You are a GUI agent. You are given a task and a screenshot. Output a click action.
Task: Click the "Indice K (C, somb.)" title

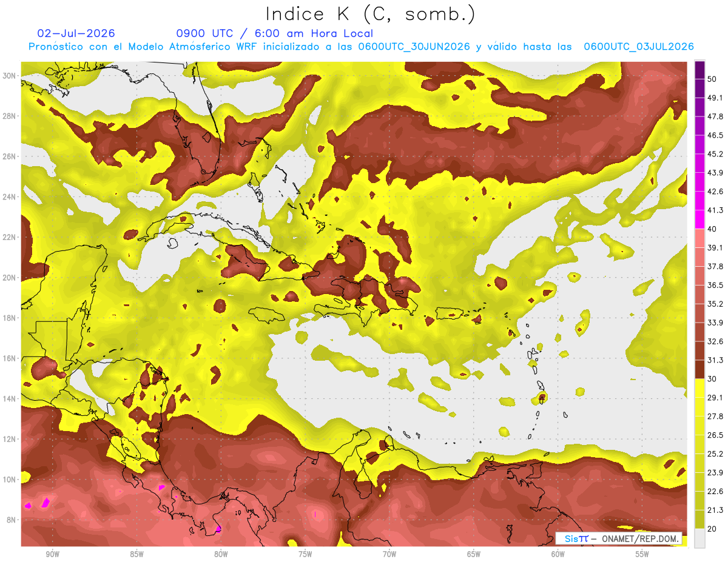click(371, 15)
